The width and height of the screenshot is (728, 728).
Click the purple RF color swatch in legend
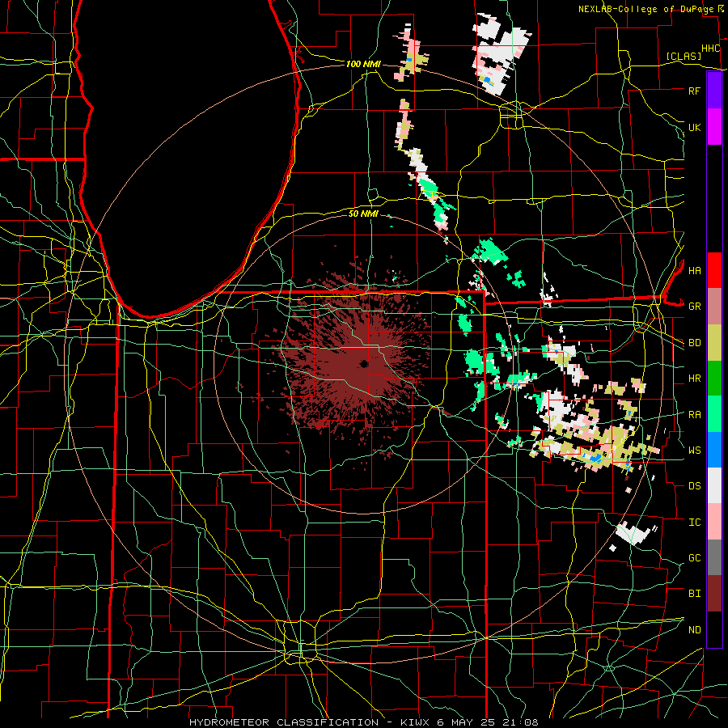tap(714, 91)
